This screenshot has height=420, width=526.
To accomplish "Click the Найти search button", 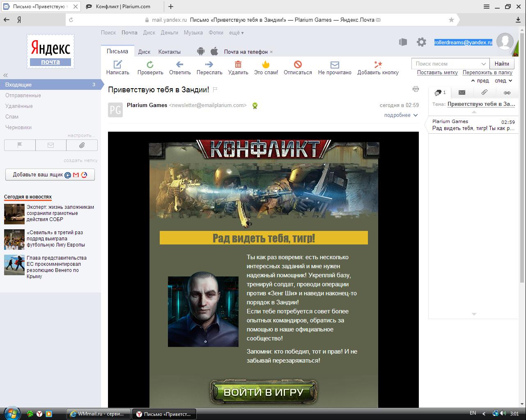I will (502, 64).
